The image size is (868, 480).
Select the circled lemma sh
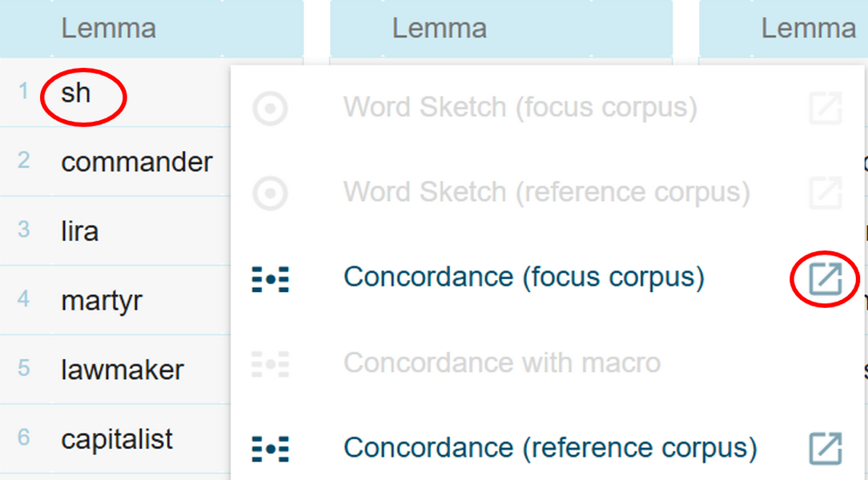75,94
